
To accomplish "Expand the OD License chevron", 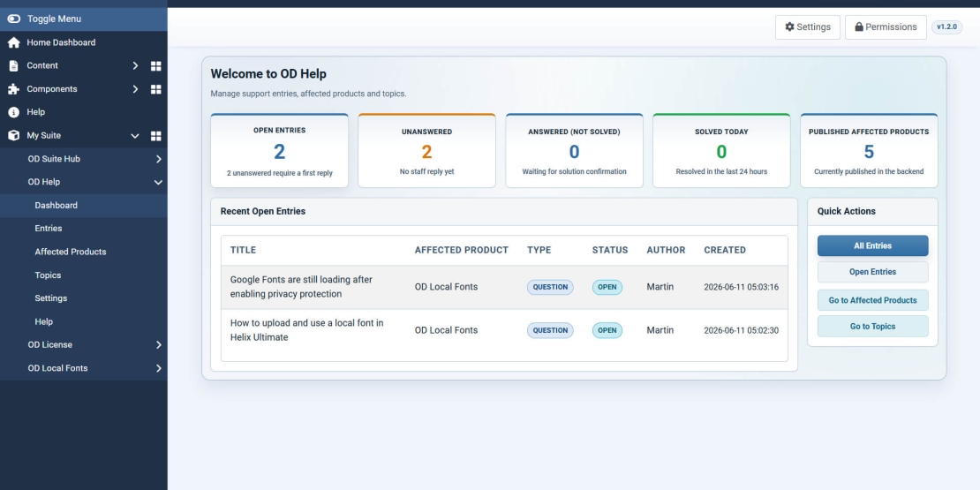I will click(159, 345).
